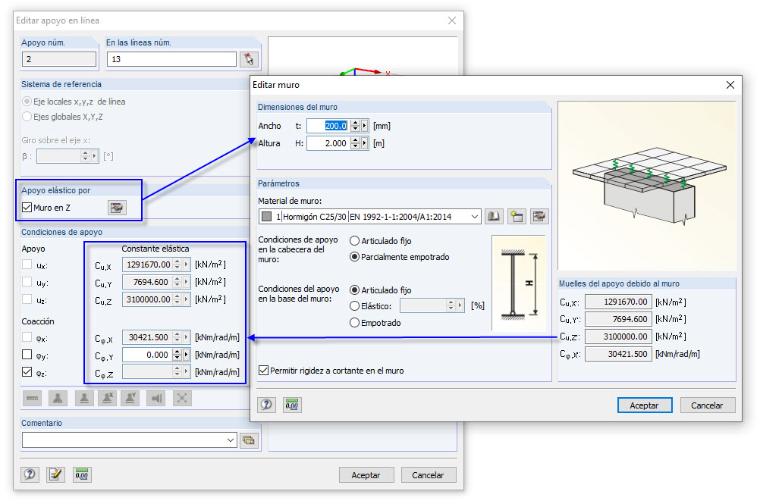Screen dimensions: 760x504
Task: Click the pick lines selection icon
Action: [x=249, y=59]
